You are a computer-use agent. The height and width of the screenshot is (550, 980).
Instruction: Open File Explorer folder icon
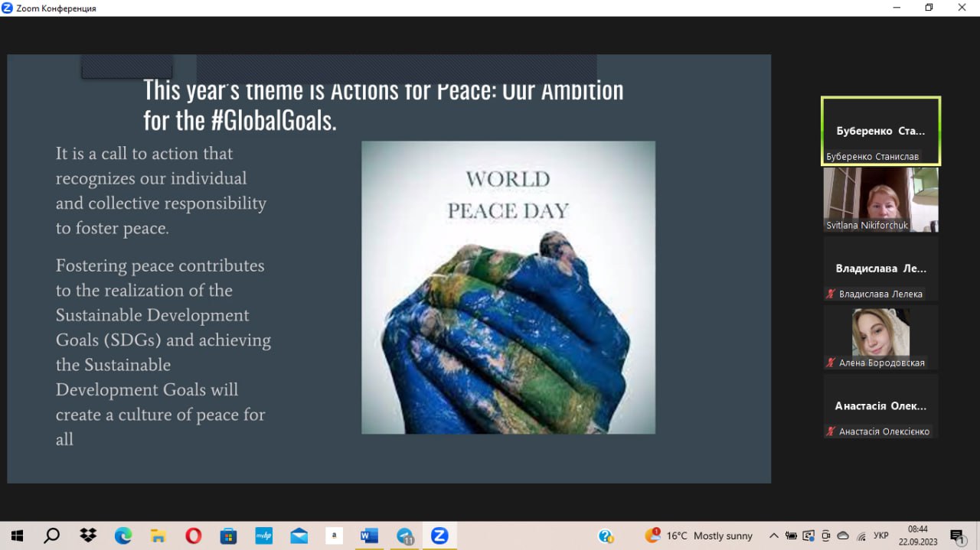click(x=158, y=536)
